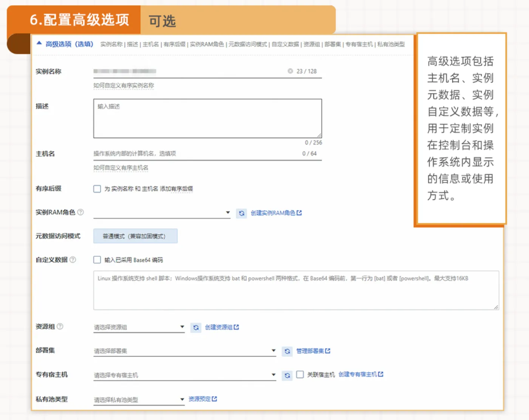The height and width of the screenshot is (420, 529).
Task: Open the 管理部署集 link
Action: click(310, 351)
